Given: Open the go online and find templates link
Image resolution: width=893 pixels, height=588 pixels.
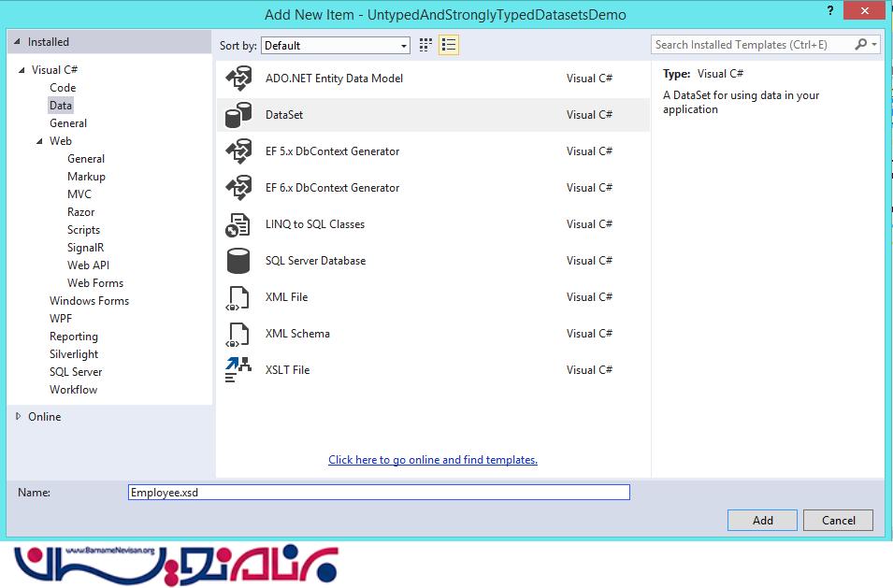Looking at the screenshot, I should point(432,460).
